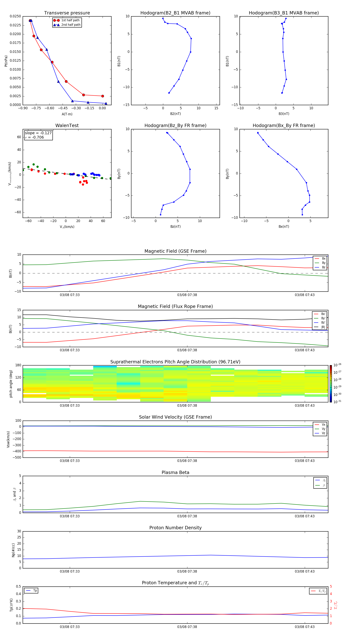This screenshot has height=644, width=351.
Task: Click 'Vx' in solar wind legend
Action: pyautogui.click(x=324, y=424)
